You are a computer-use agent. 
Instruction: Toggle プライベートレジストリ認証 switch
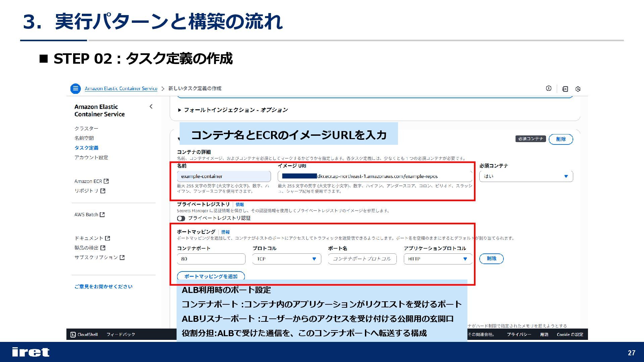point(181,218)
